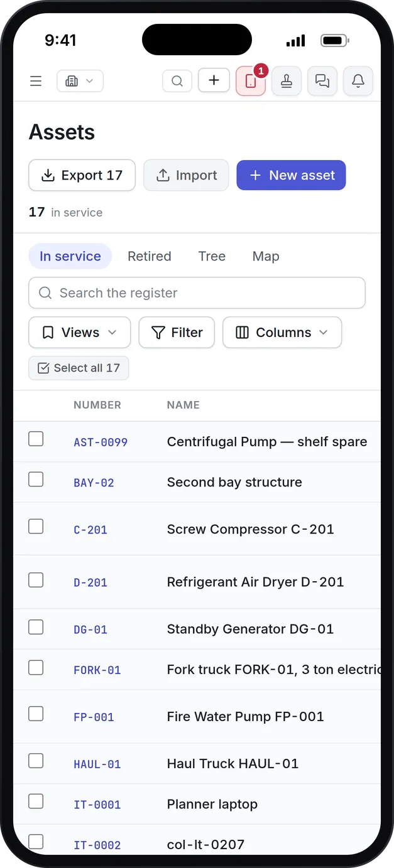The width and height of the screenshot is (394, 868).
Task: Check the AST-0099 row checkbox
Action: 36,439
